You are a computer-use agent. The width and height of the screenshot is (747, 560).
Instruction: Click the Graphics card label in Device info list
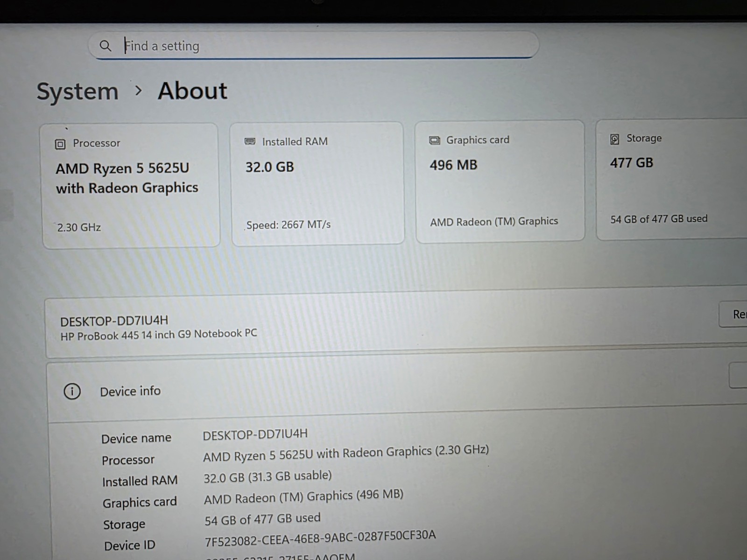(x=140, y=503)
